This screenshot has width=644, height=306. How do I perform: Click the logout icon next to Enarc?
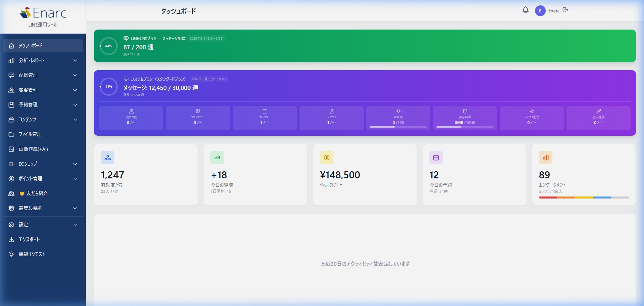(x=566, y=10)
